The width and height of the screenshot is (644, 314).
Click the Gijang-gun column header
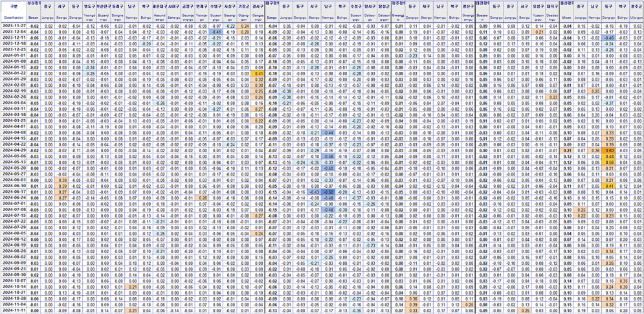[x=244, y=11]
